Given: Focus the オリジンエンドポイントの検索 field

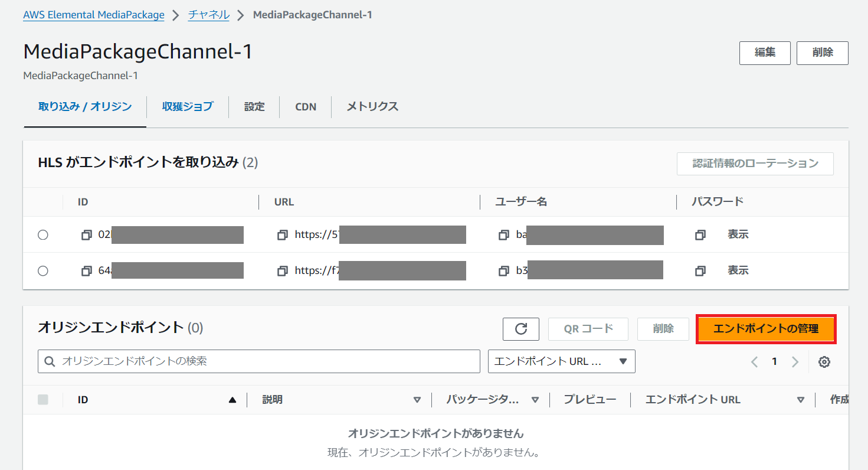Looking at the screenshot, I should 259,361.
